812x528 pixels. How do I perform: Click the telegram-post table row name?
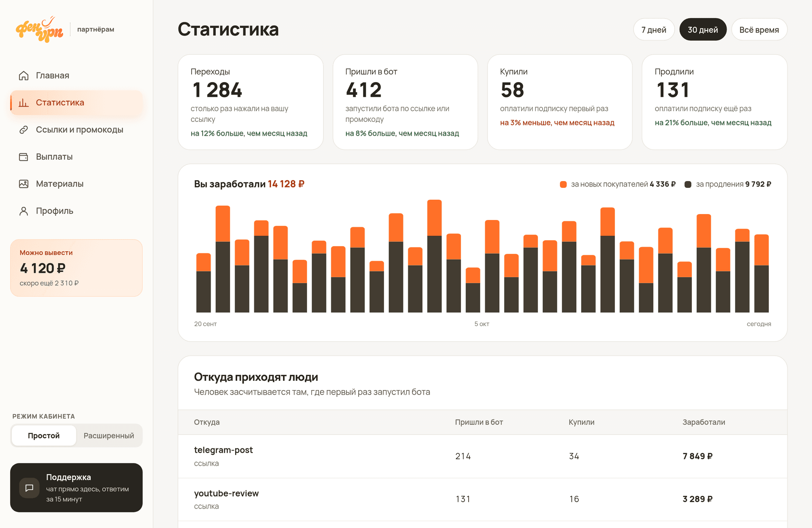223,450
